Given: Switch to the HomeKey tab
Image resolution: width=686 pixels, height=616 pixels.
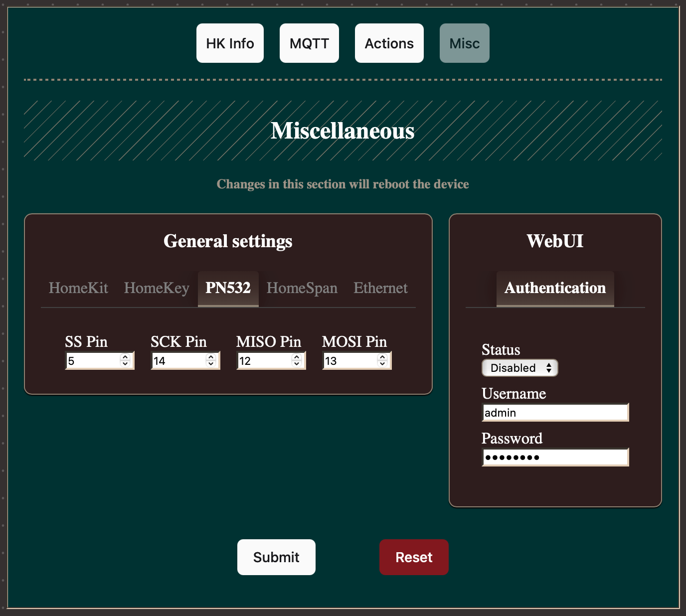Looking at the screenshot, I should click(157, 288).
